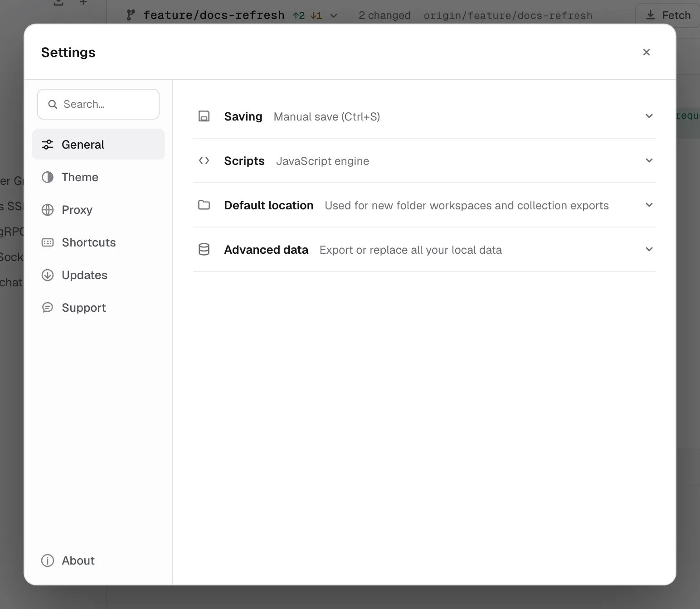Click the 'JavaScript engine' description text

click(322, 161)
